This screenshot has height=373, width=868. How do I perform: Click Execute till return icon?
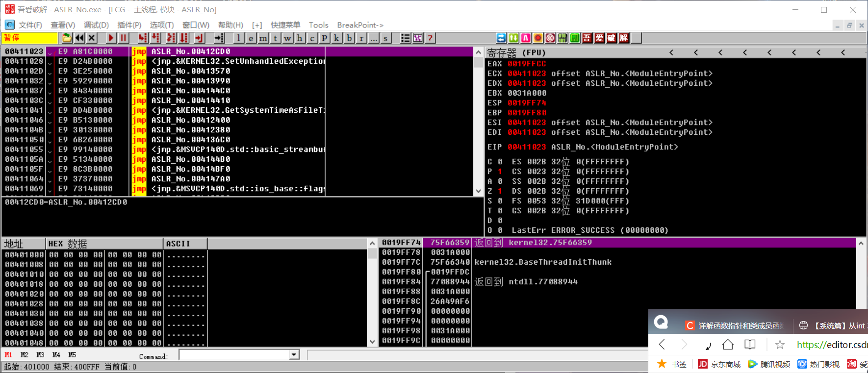pyautogui.click(x=199, y=38)
